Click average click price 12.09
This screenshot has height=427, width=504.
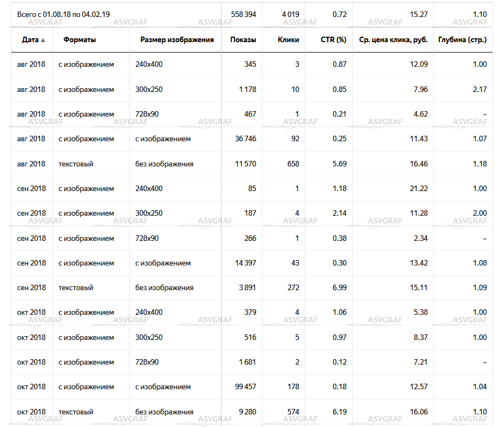pos(419,64)
